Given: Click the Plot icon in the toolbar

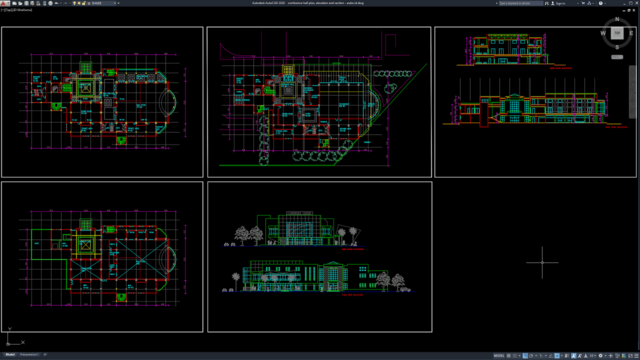Looking at the screenshot, I should coord(51,3).
